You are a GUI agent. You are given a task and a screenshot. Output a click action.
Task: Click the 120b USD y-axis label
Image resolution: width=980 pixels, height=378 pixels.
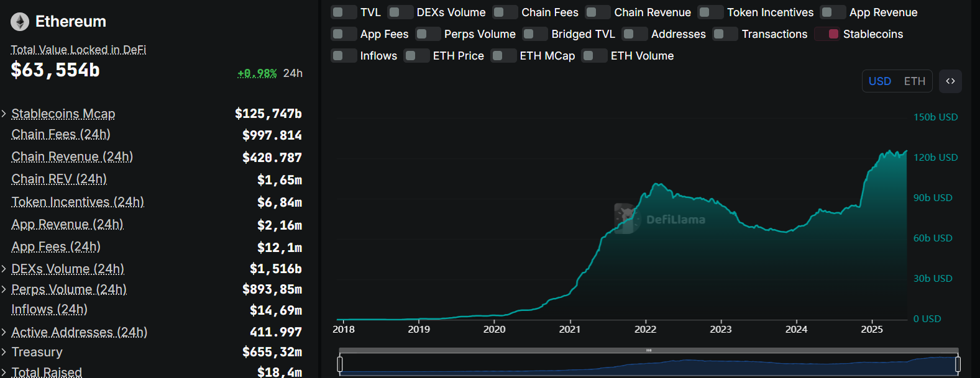(x=935, y=158)
